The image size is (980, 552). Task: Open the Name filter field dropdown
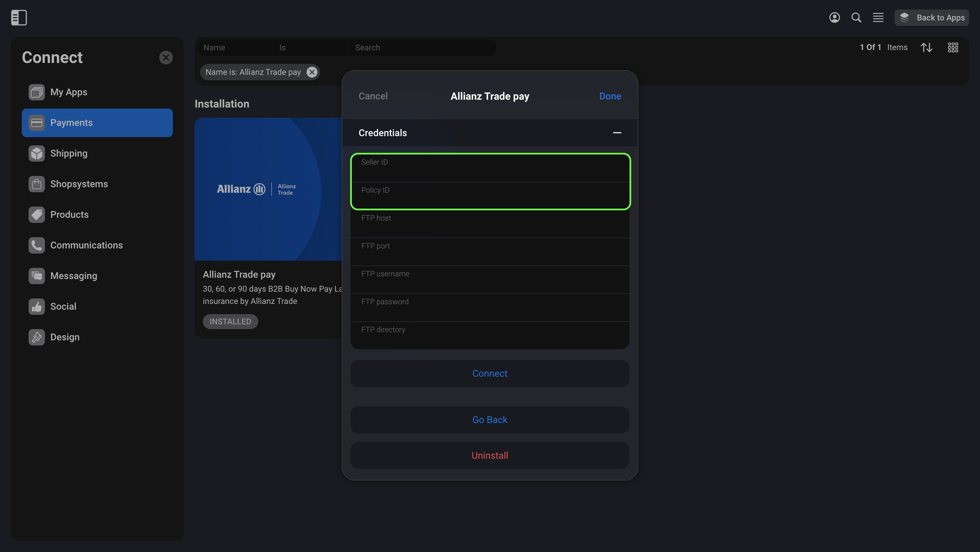(x=235, y=48)
